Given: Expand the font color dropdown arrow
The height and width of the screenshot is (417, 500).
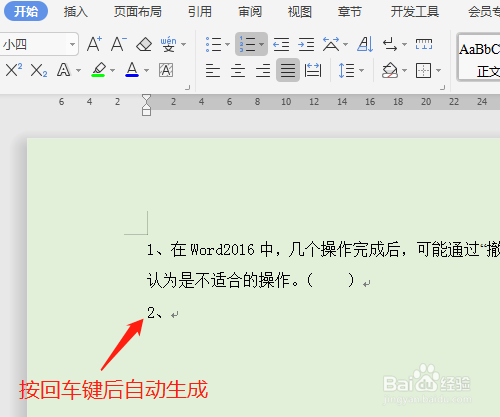Looking at the screenshot, I should tap(146, 70).
